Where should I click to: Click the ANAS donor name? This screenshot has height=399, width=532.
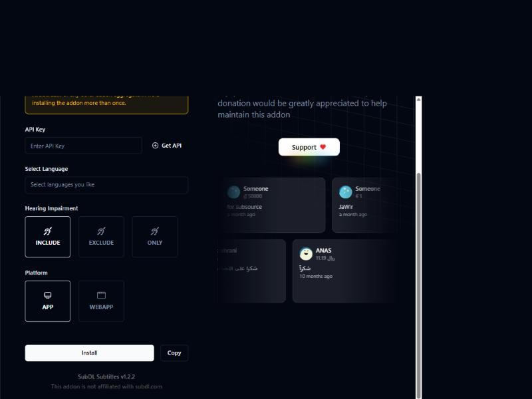tap(323, 251)
